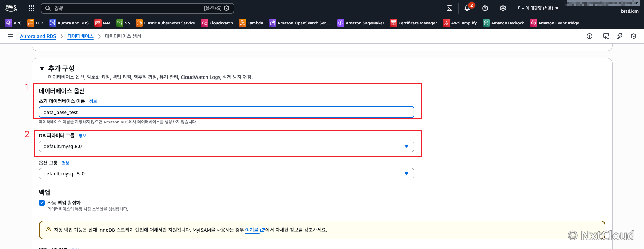644x249 pixels.
Task: Open Amazon OpenSearch Service shortcut
Action: click(x=300, y=23)
